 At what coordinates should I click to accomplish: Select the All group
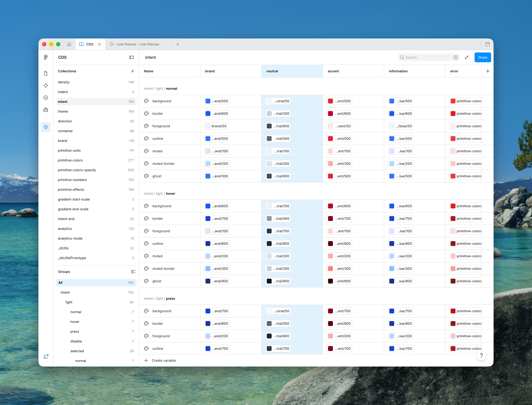96,282
